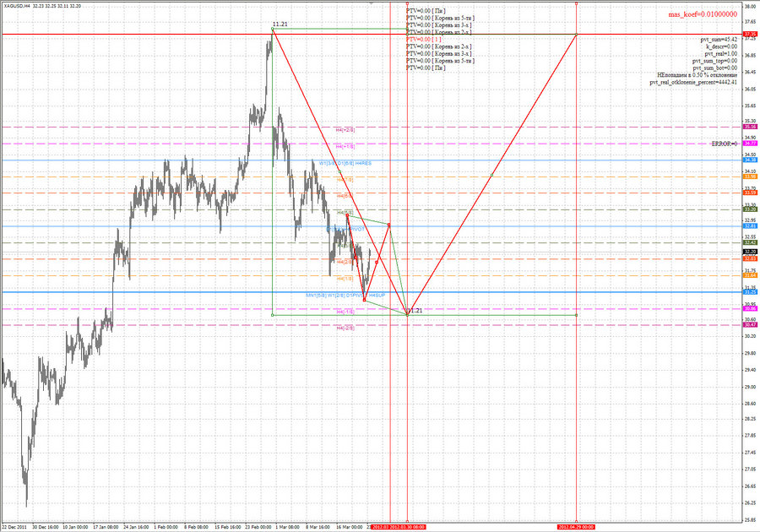Click the pvt_sum=45.42 indicator value
Image resolution: width=760 pixels, height=532 pixels.
[x=719, y=39]
